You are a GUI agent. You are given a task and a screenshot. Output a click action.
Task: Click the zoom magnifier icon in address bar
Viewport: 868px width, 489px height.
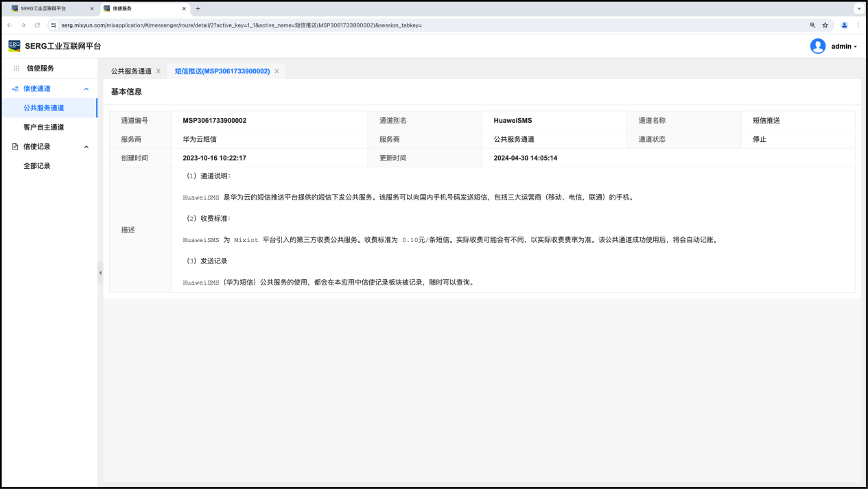coord(812,25)
